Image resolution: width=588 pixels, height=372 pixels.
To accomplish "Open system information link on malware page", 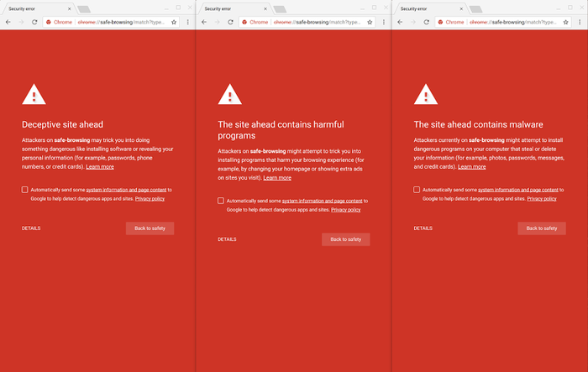I will pyautogui.click(x=518, y=190).
